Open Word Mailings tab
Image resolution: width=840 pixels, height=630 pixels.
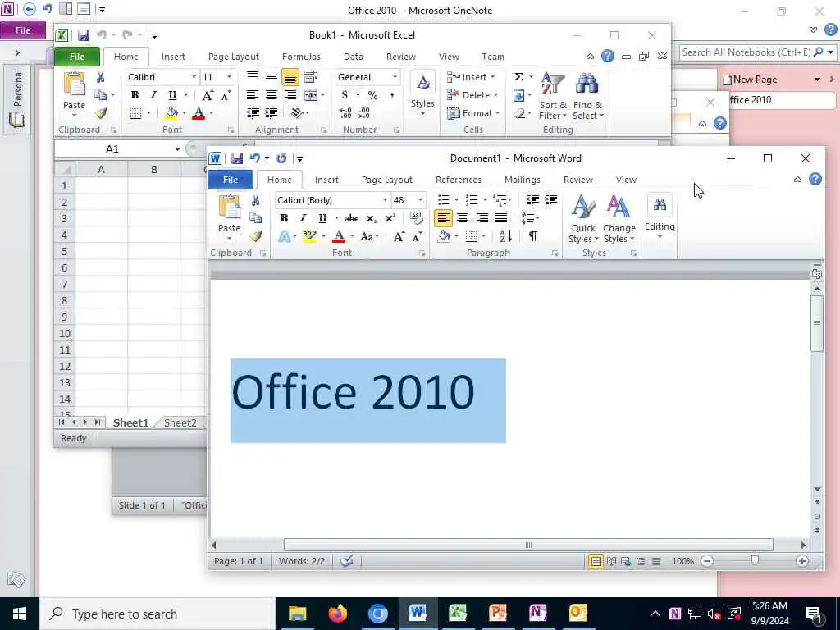pyautogui.click(x=523, y=180)
